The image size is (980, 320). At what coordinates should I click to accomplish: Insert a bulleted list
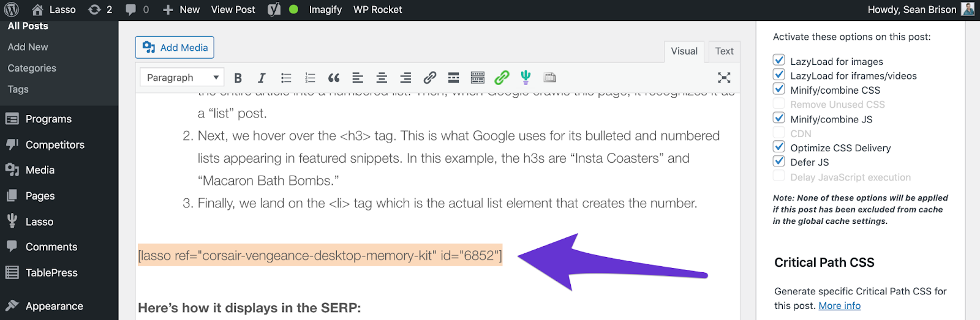[x=286, y=78]
